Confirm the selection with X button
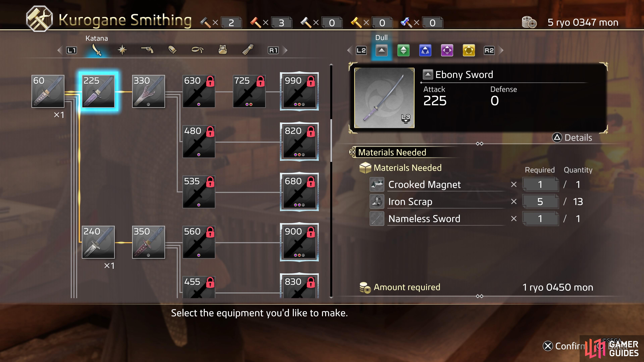 coord(564,346)
